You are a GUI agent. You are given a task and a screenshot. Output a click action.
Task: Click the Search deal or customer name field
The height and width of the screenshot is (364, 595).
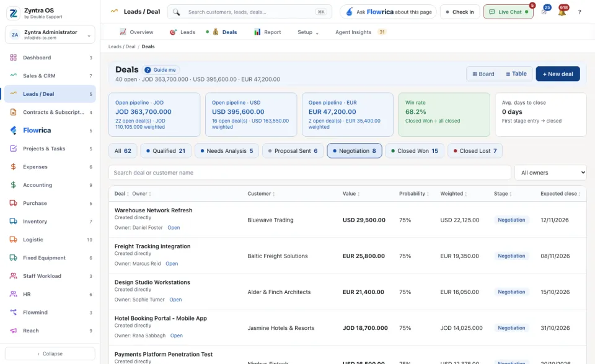[310, 173]
